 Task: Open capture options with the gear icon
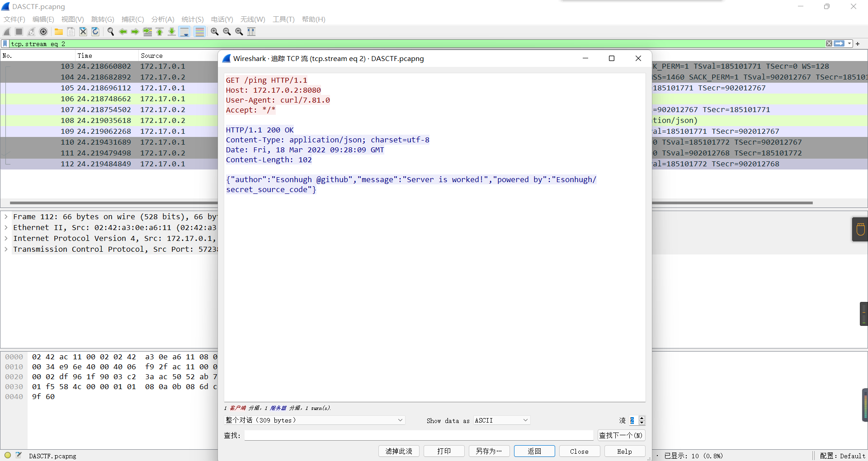(x=43, y=32)
